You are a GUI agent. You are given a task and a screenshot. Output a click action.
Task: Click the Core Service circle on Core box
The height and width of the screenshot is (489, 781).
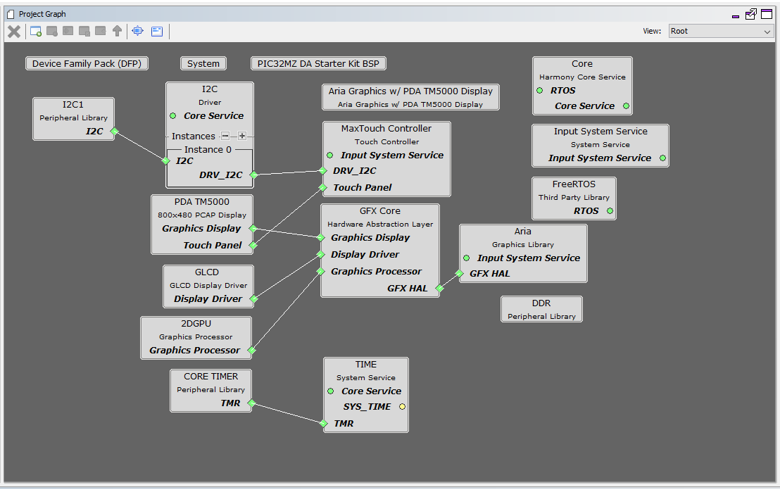coord(626,106)
